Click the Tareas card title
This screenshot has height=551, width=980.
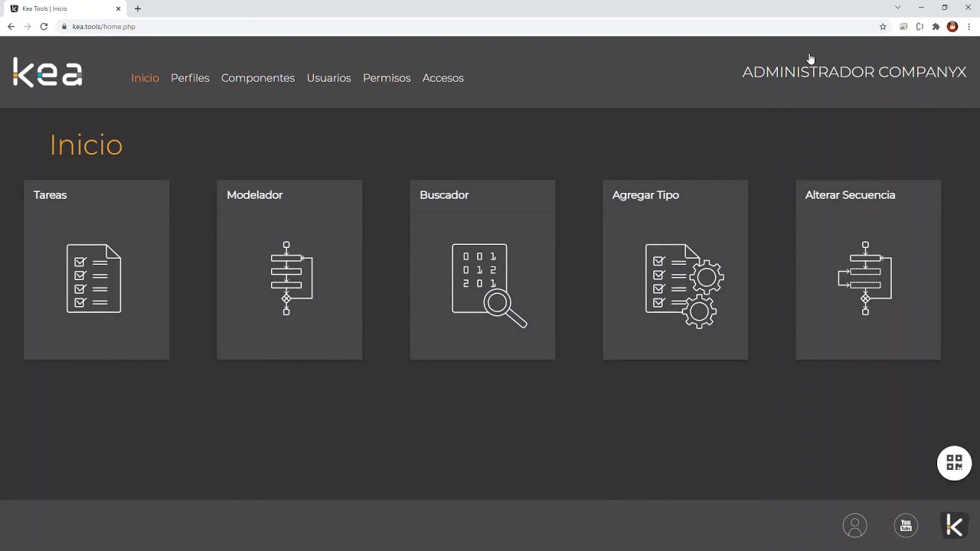[51, 195]
